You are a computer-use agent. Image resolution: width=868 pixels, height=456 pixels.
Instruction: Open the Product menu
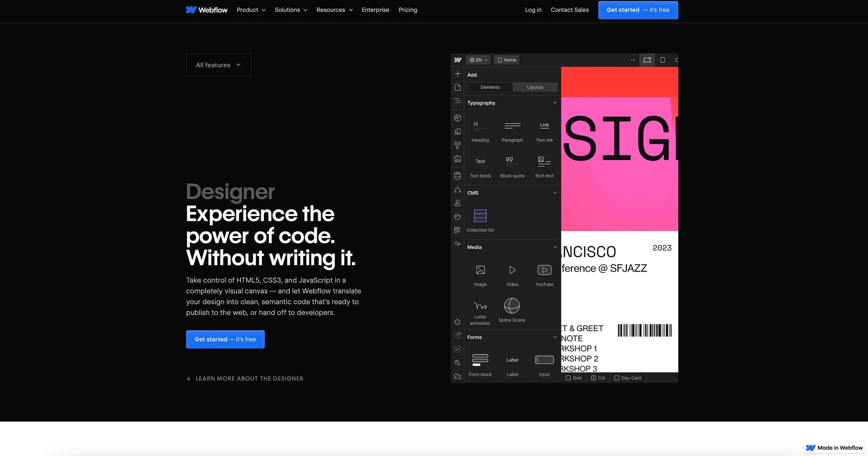(251, 10)
